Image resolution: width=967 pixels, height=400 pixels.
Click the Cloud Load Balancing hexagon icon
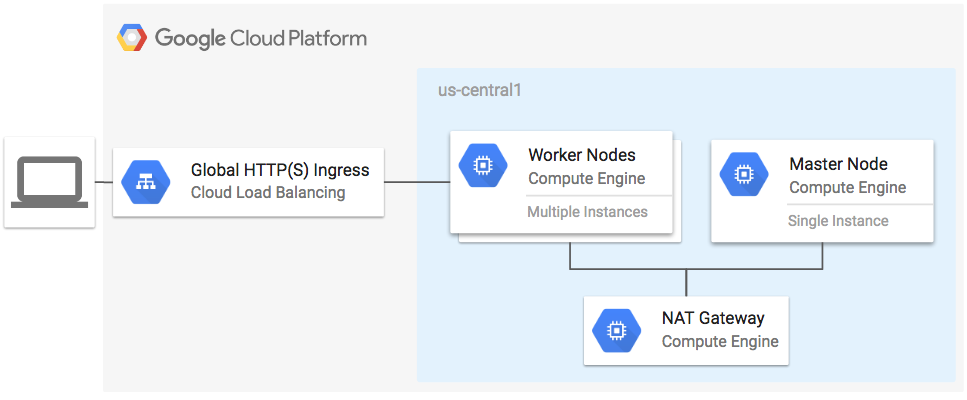tap(146, 182)
